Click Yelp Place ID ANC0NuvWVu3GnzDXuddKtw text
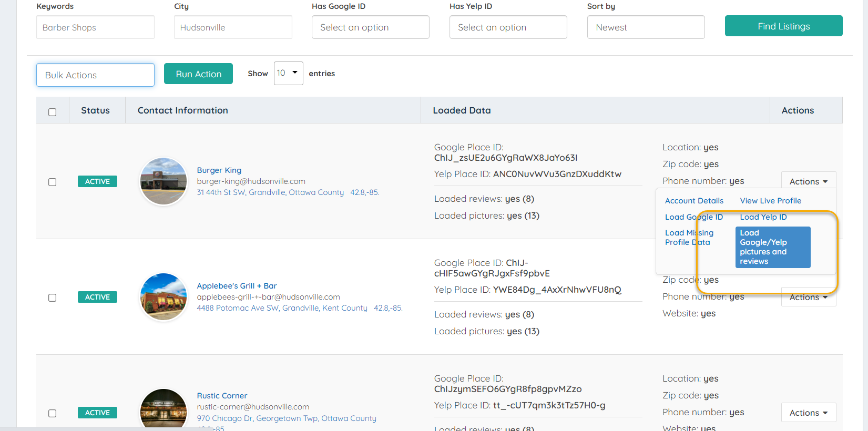Viewport: 868px width, 431px height. [528, 174]
